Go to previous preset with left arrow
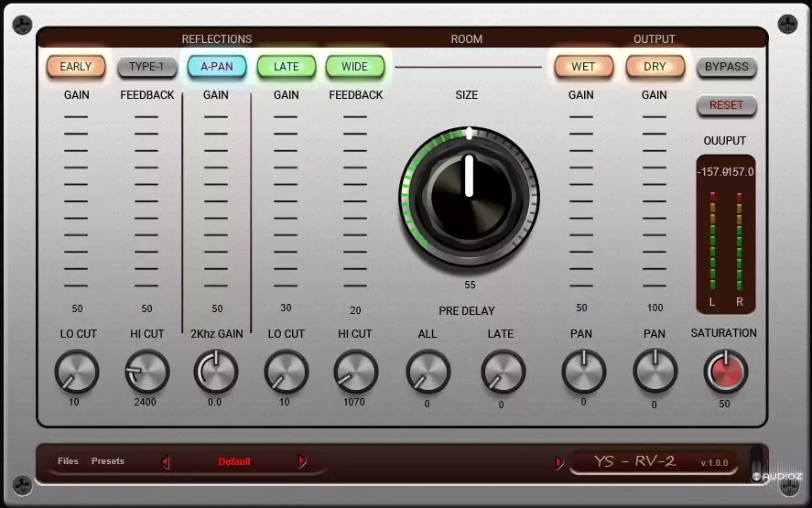The width and height of the screenshot is (812, 508). click(166, 462)
